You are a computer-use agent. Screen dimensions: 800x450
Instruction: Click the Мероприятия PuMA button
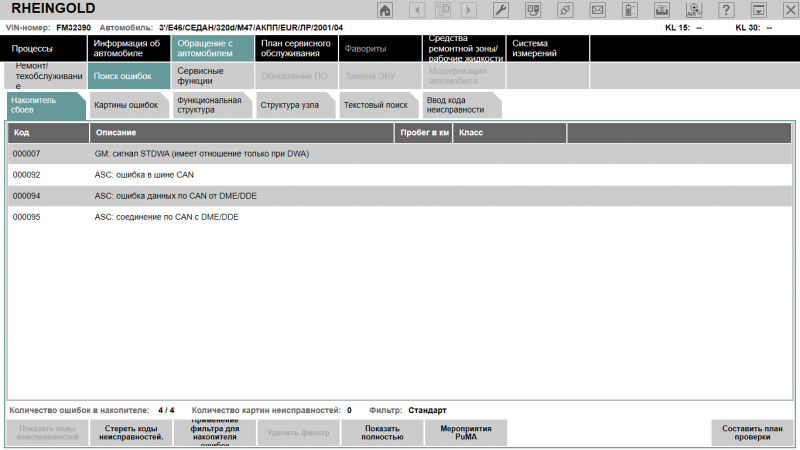pyautogui.click(x=466, y=433)
